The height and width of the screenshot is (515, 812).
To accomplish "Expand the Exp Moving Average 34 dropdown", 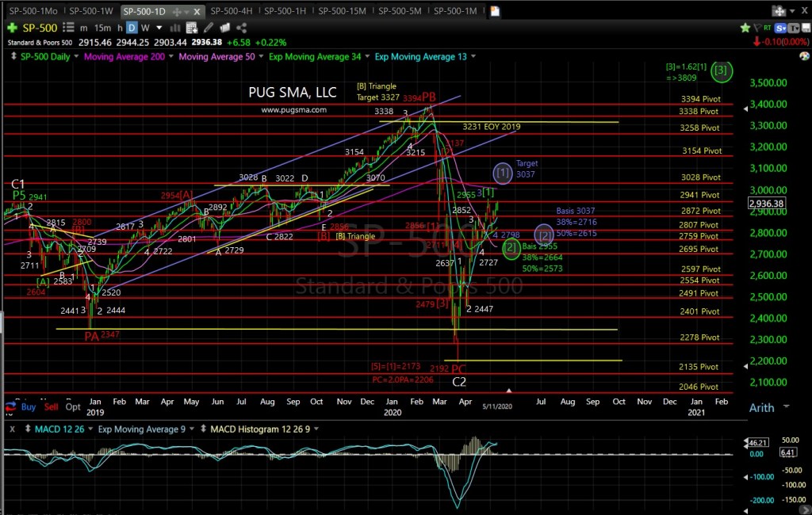I will [367, 56].
